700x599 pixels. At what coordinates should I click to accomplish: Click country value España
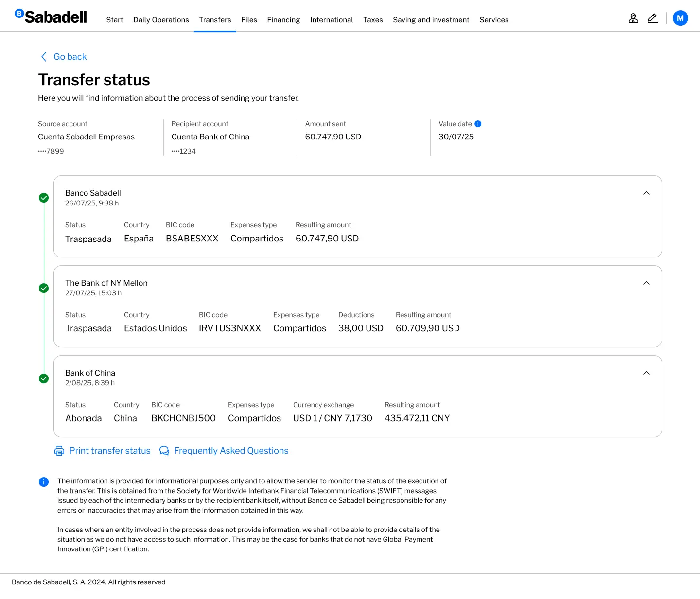point(139,239)
